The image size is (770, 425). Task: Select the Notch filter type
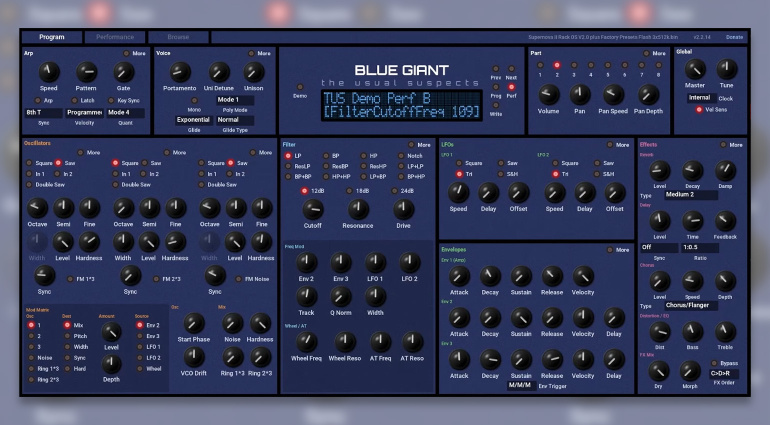coord(401,156)
